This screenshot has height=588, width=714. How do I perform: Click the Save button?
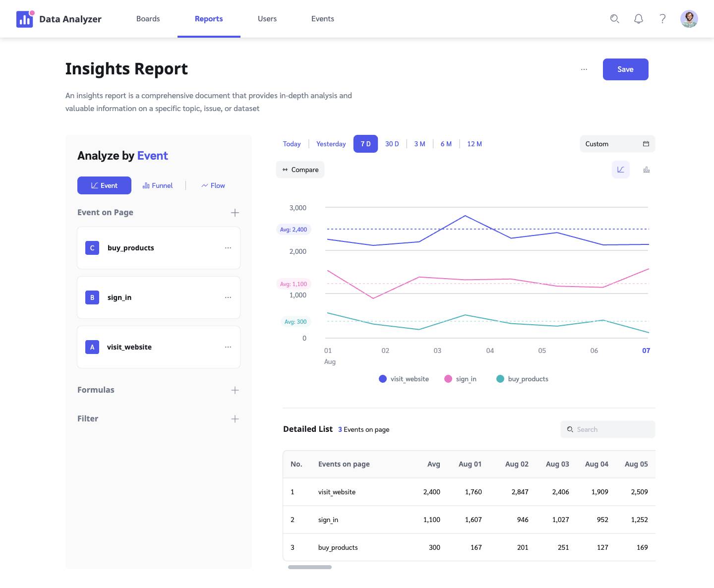click(x=625, y=69)
